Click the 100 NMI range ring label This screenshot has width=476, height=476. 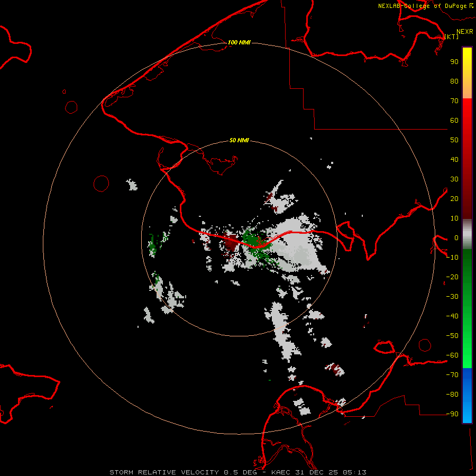click(x=239, y=42)
